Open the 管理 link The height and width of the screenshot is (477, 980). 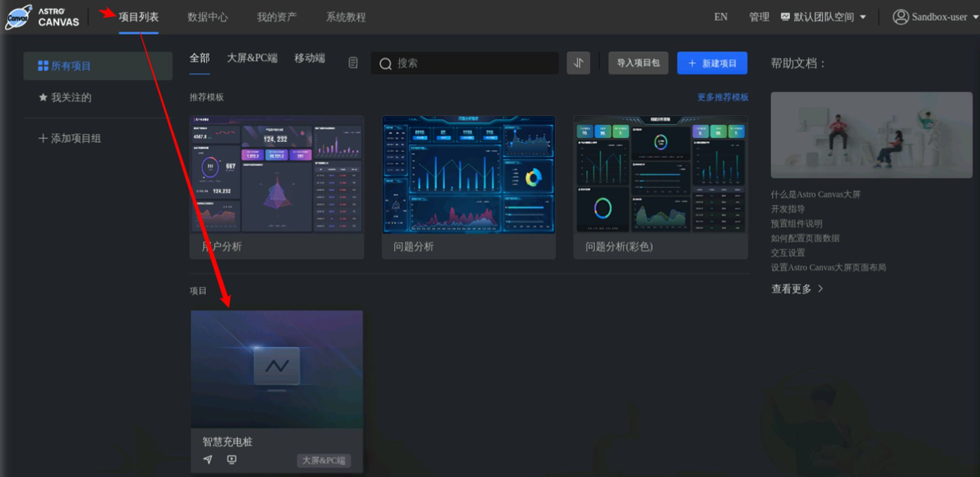click(x=759, y=17)
